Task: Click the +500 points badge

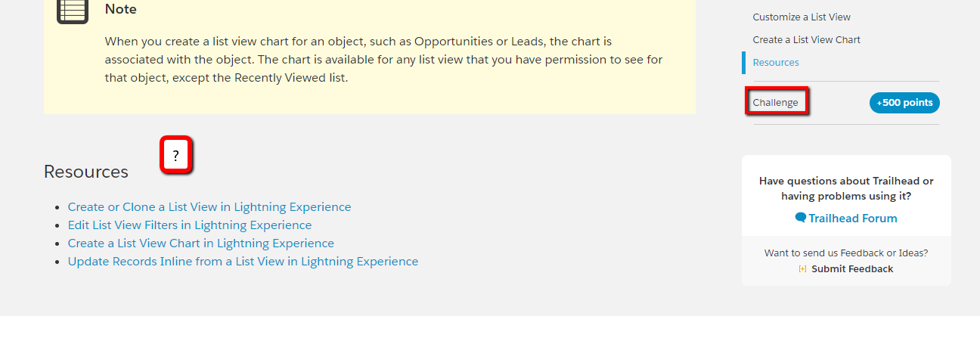Action: click(x=904, y=102)
